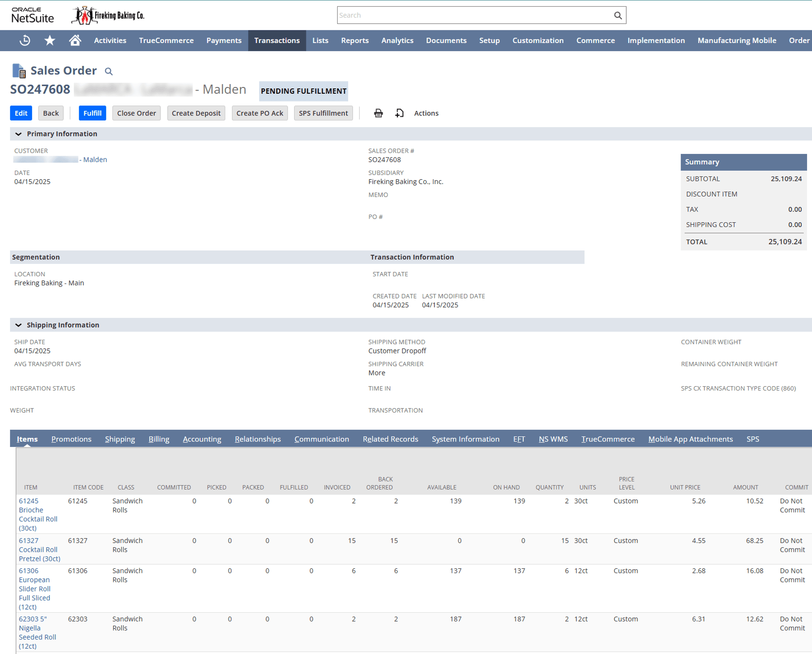Open the Actions dropdown menu
This screenshot has width=812, height=654.
426,113
